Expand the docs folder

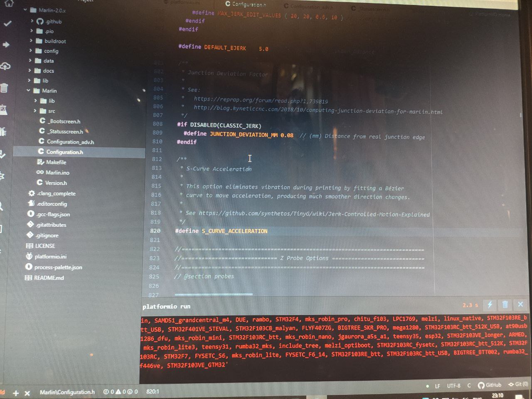click(30, 71)
